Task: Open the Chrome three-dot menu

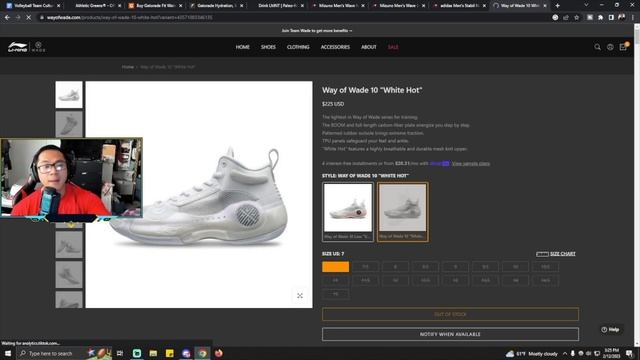Action: click(x=633, y=18)
